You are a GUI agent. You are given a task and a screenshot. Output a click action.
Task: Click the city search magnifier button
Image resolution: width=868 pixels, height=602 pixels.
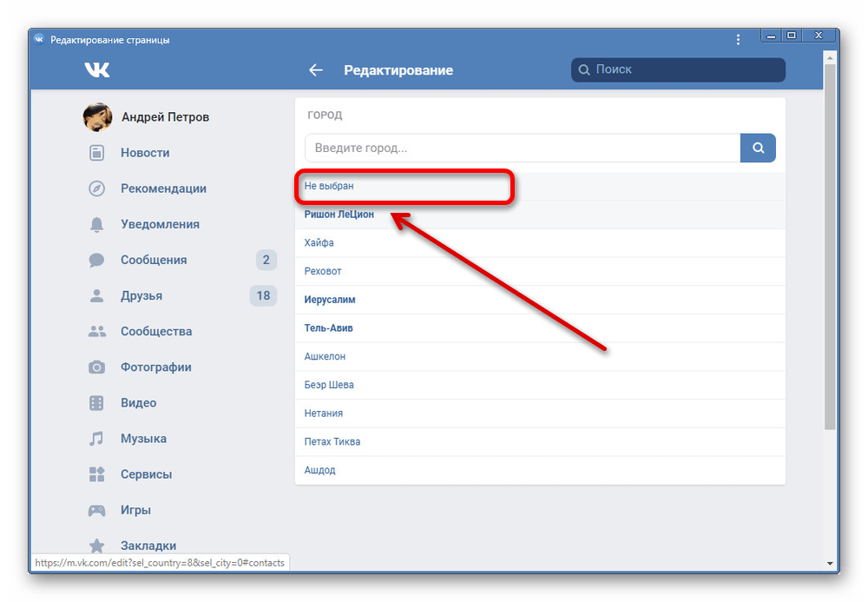pyautogui.click(x=758, y=148)
